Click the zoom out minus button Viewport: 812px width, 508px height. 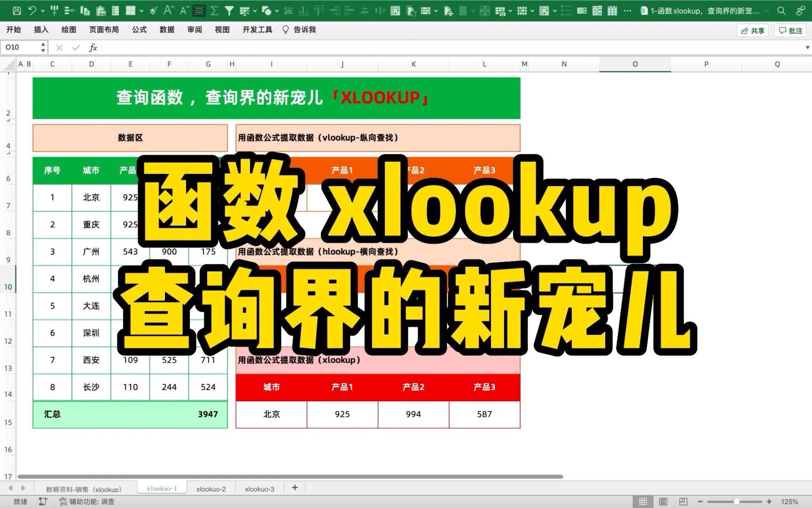click(700, 501)
